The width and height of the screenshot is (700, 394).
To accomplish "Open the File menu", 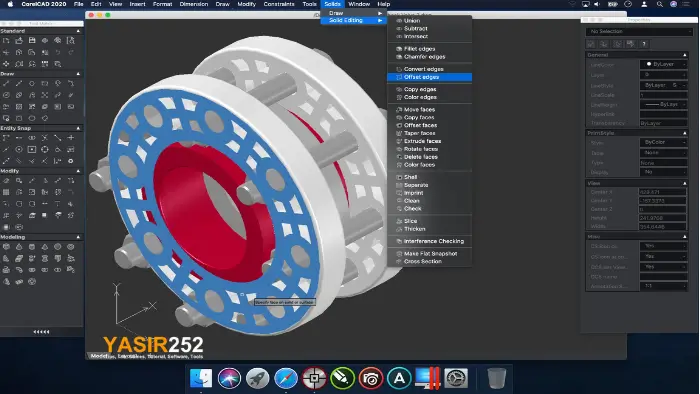I will [79, 4].
